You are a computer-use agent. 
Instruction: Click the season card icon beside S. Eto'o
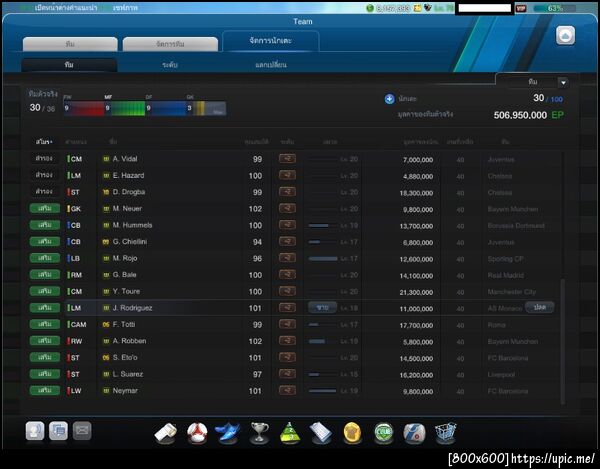pos(106,358)
